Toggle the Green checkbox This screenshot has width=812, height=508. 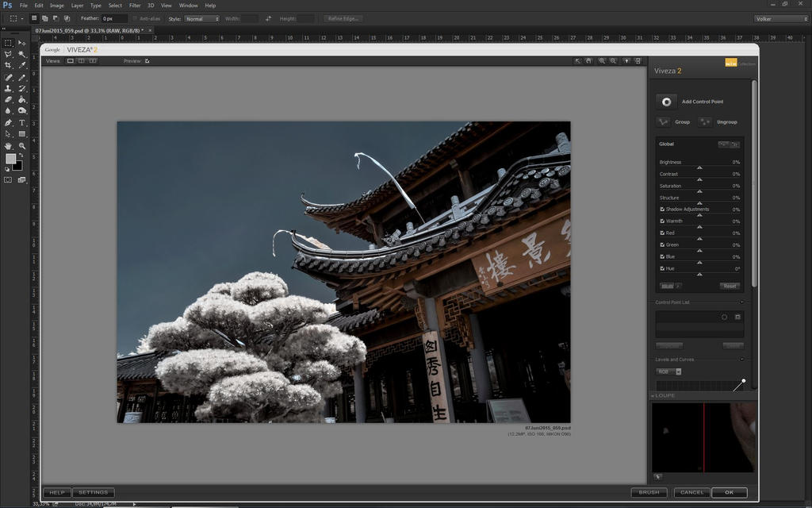[x=662, y=244]
